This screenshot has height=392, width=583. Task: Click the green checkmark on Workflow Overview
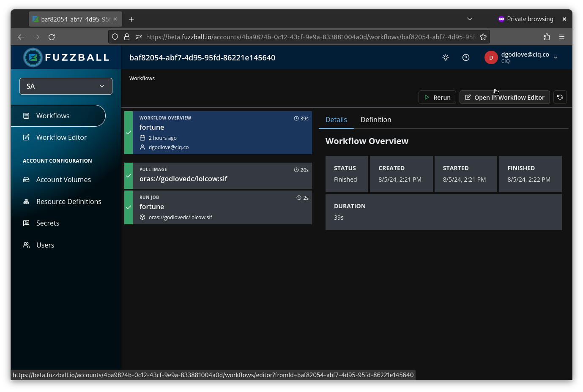[x=129, y=133]
